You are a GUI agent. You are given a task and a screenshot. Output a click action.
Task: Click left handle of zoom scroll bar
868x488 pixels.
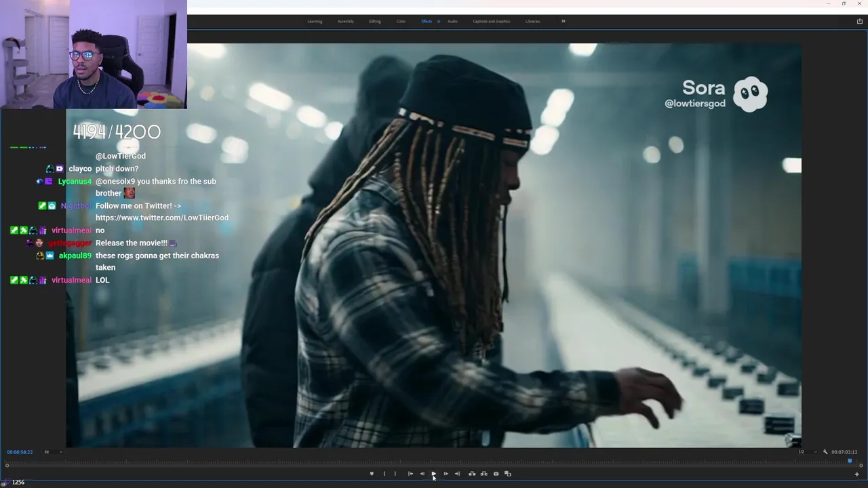click(7, 466)
